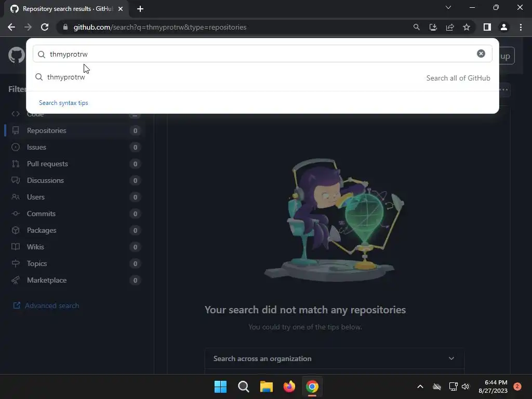Select the Commits filter
Screen dimensions: 532x399
point(75,214)
